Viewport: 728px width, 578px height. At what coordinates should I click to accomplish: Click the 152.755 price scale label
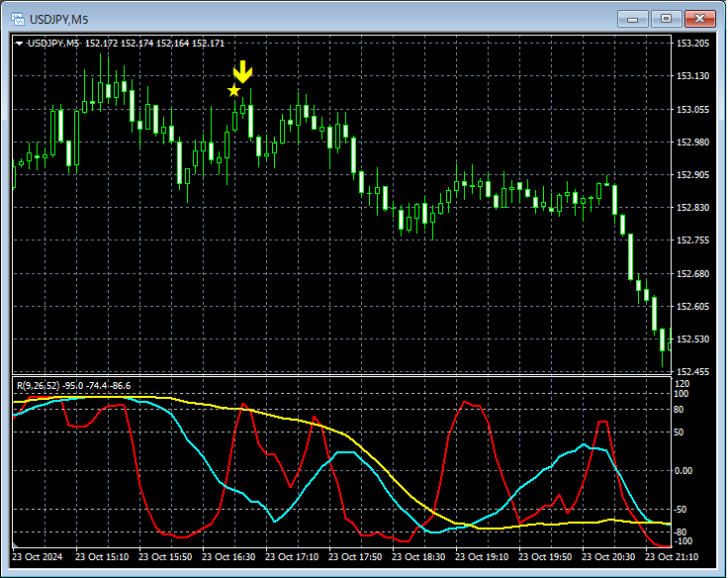(692, 240)
